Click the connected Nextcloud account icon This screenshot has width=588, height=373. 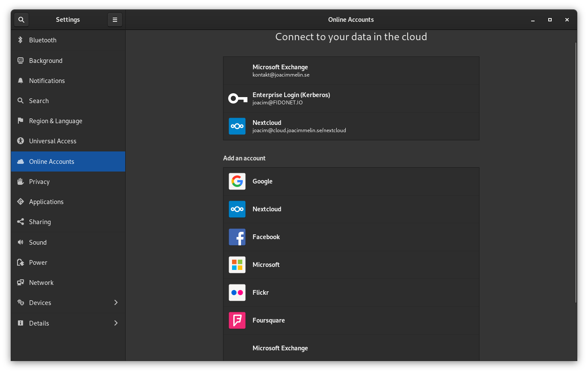tap(237, 126)
